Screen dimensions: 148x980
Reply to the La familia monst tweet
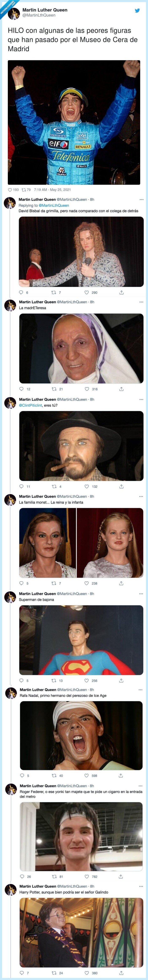[x=22, y=583]
